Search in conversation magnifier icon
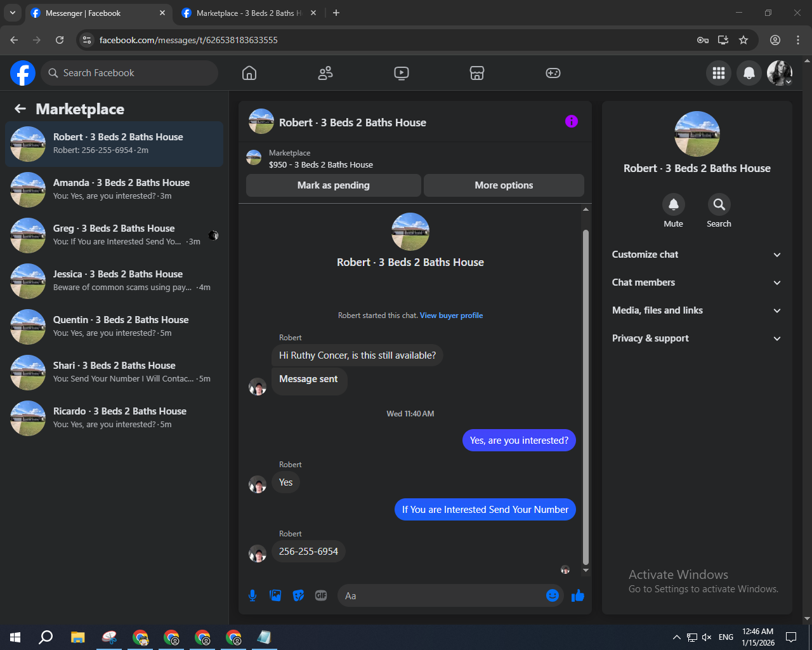Screen dimensions: 812x650 [719, 204]
